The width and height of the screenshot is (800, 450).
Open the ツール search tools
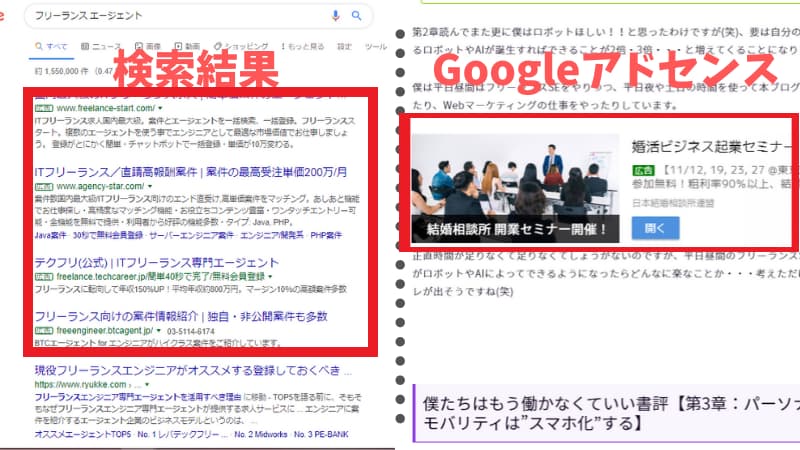click(x=376, y=46)
